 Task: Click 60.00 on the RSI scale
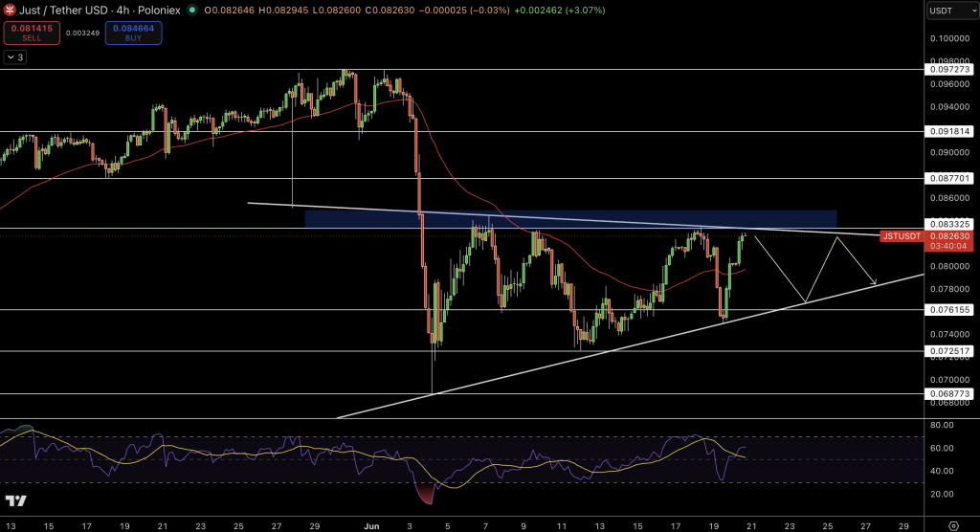coord(942,448)
